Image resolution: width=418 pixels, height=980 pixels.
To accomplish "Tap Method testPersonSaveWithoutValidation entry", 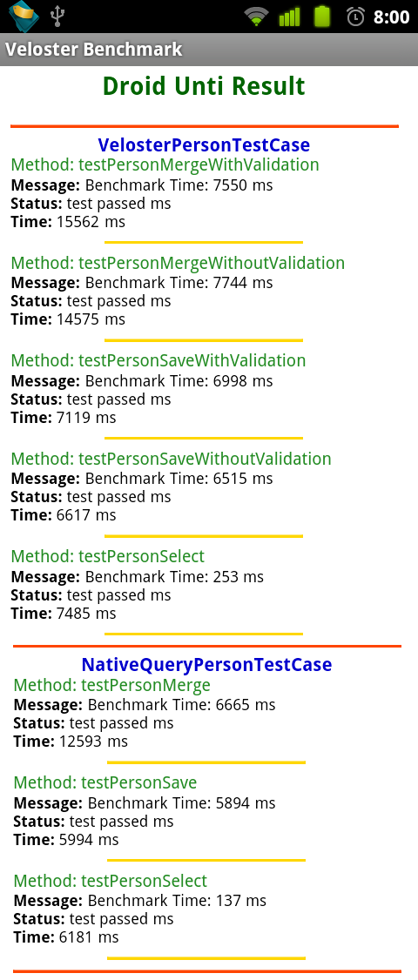I will (x=171, y=459).
